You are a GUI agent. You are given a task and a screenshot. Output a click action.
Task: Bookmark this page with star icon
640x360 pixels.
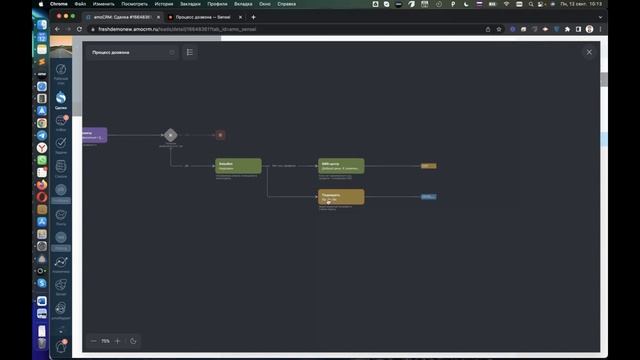tap(499, 29)
